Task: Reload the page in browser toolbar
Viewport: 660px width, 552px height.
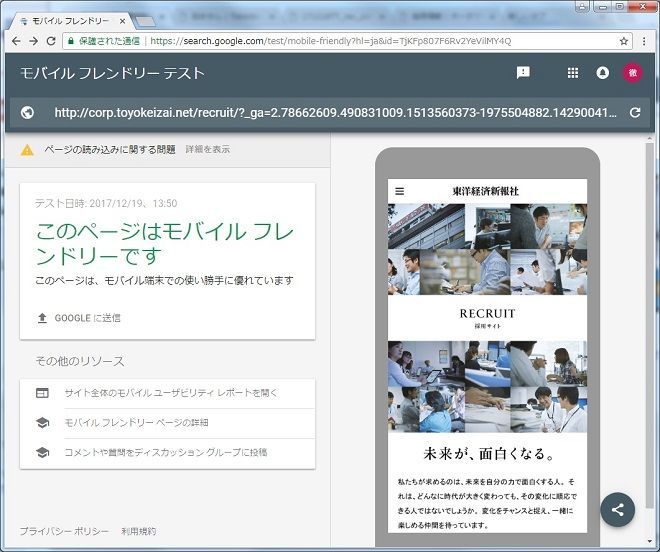Action: pyautogui.click(x=51, y=41)
